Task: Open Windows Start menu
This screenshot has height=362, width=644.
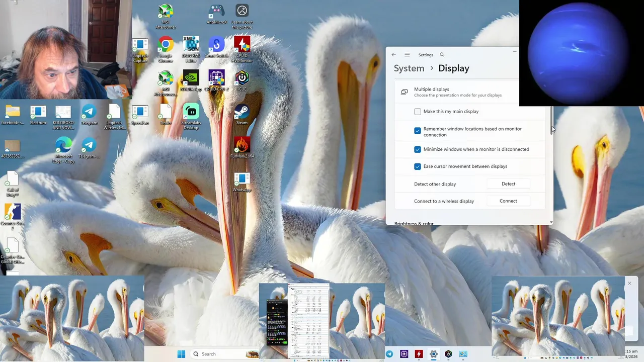Action: (x=181, y=354)
